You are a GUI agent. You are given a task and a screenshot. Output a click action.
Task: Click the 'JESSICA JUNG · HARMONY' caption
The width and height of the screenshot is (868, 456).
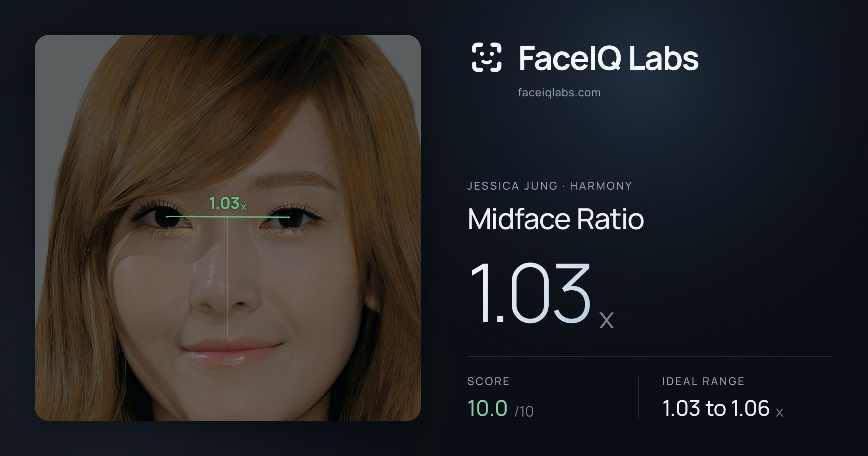(549, 186)
